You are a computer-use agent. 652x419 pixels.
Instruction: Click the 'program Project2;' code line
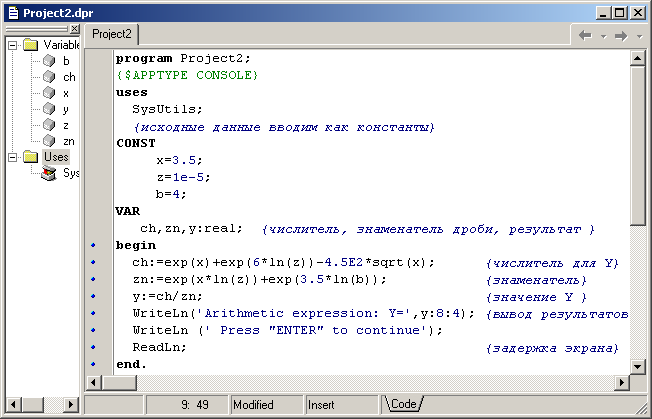(183, 58)
